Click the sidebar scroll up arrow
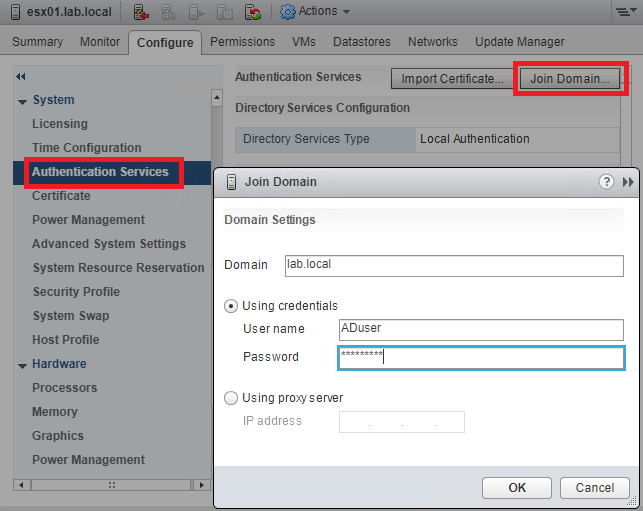Viewport: 643px width, 511px height. (217, 98)
